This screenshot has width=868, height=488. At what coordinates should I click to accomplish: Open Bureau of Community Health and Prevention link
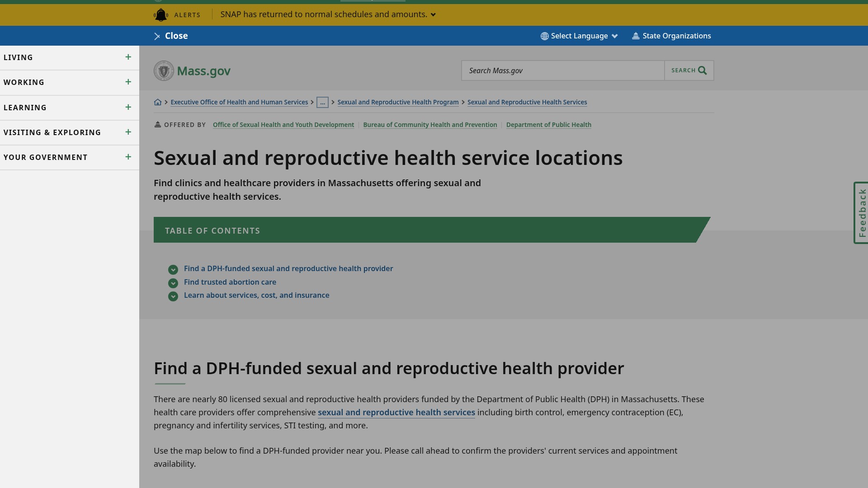click(430, 125)
